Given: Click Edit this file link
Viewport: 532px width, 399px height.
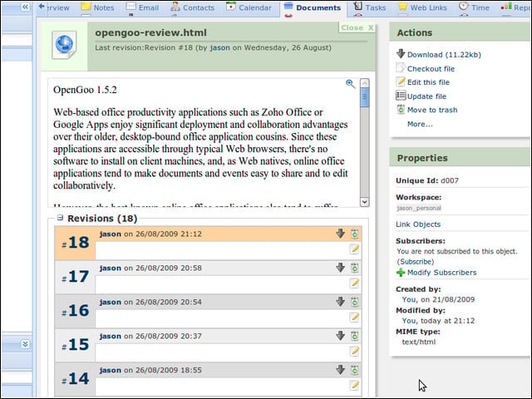Looking at the screenshot, I should pyautogui.click(x=428, y=82).
